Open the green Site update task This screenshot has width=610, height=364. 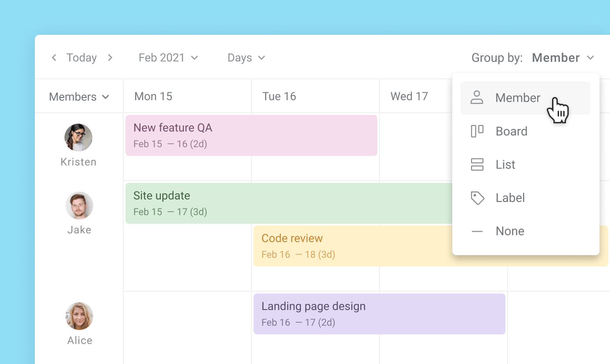pos(288,203)
